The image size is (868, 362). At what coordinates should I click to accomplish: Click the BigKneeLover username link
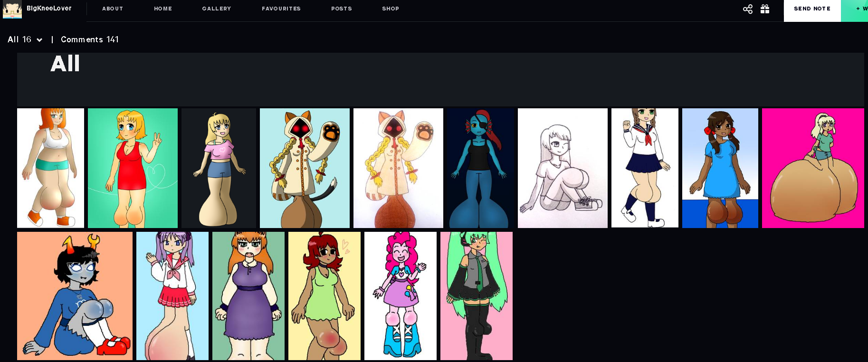(x=49, y=8)
